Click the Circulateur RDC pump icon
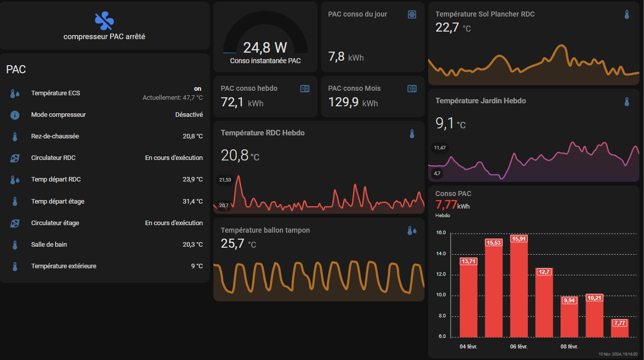Image resolution: width=644 pixels, height=360 pixels. (15, 158)
